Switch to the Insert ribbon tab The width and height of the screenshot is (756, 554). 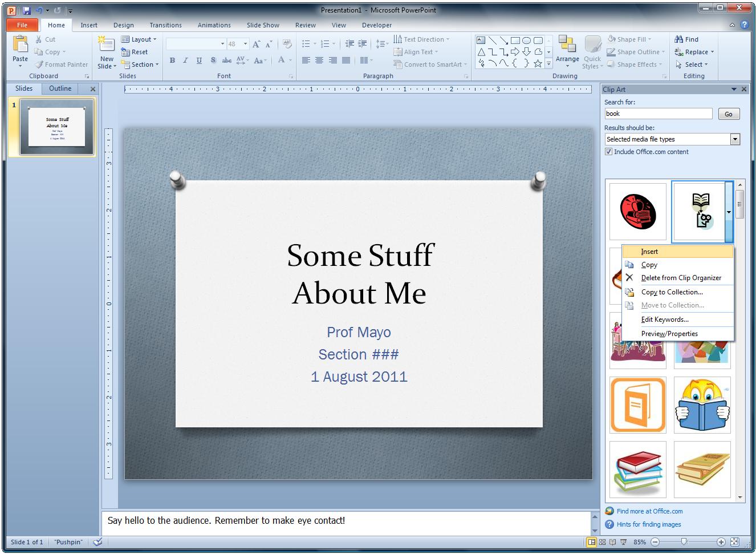tap(89, 25)
